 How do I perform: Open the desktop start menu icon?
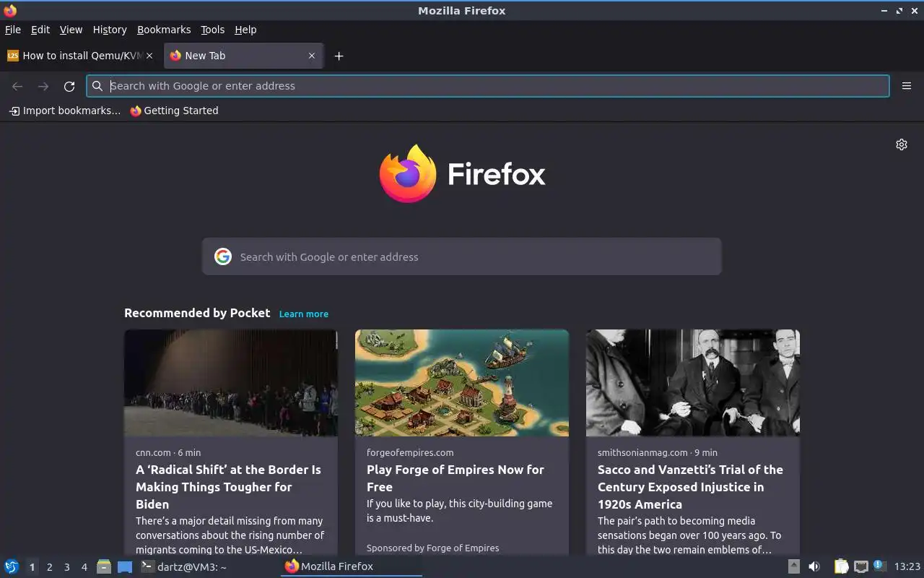(12, 566)
